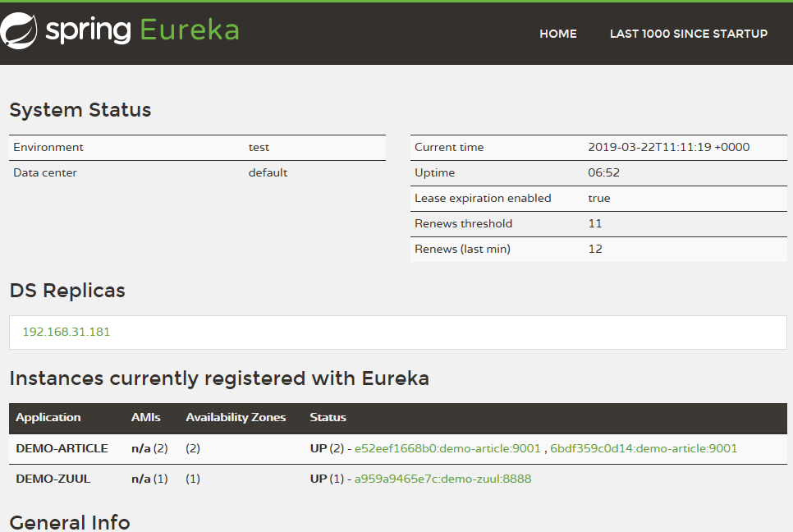Click the Renews (last min) label
This screenshot has width=793, height=532.
coord(463,249)
